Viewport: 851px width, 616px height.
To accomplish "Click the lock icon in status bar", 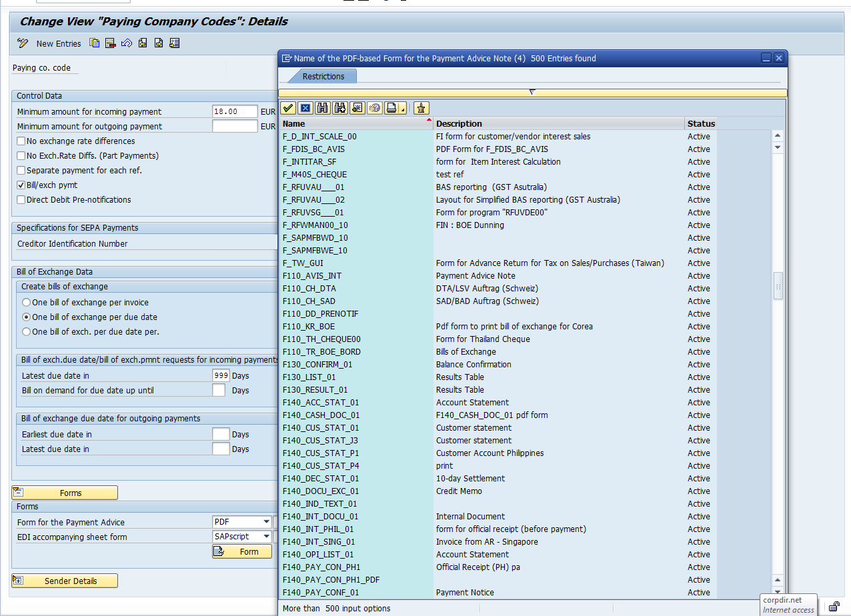I will click(x=834, y=607).
